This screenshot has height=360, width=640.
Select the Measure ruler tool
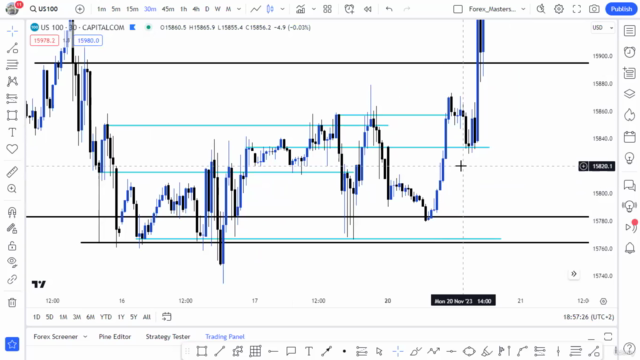[12, 172]
